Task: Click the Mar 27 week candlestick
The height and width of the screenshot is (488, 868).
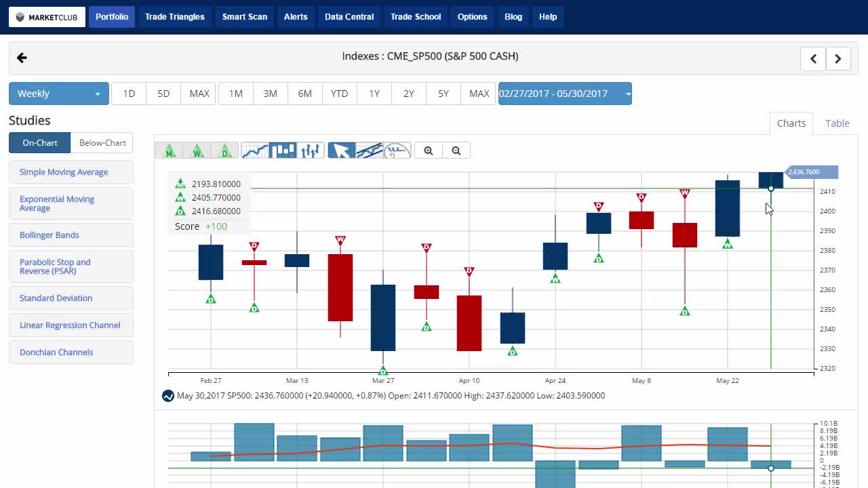Action: [x=383, y=318]
